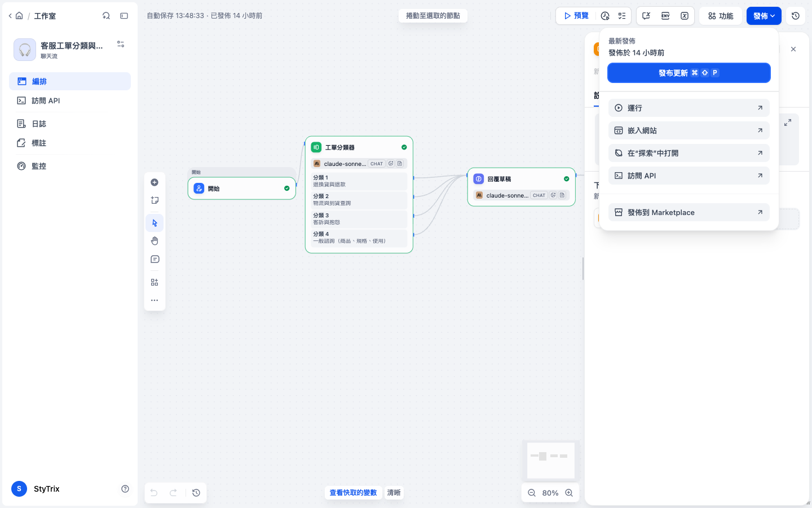Screen dimensions: 812x508
Task: Open version history clock icon at top right
Action: pyautogui.click(x=796, y=16)
